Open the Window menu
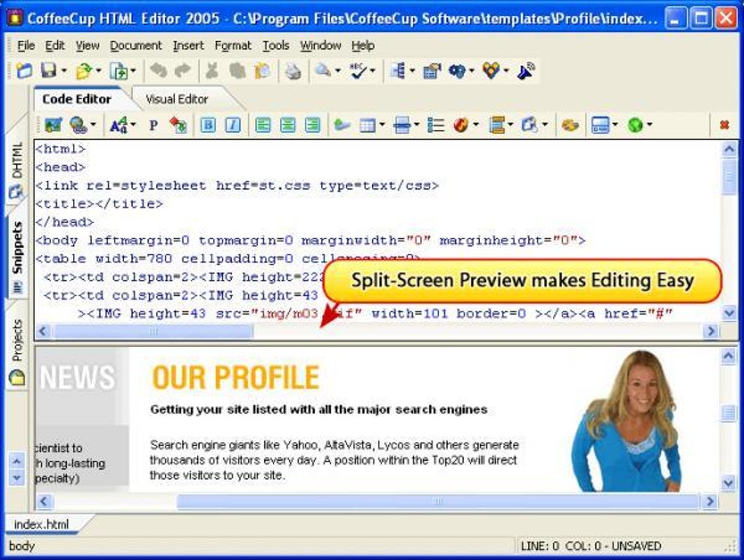Screen dimensions: 744x560 [x=320, y=45]
